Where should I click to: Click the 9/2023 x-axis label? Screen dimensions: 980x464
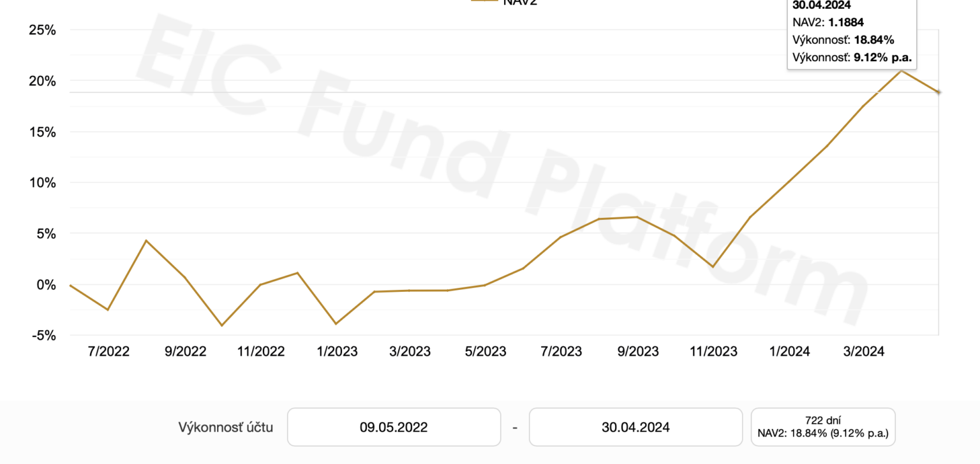pyautogui.click(x=637, y=351)
